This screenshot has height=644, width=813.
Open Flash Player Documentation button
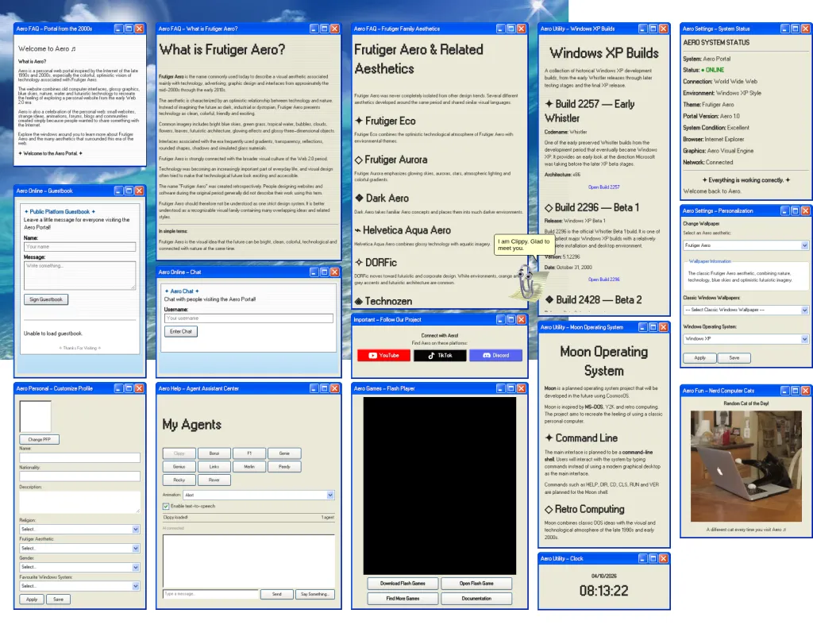476,599
